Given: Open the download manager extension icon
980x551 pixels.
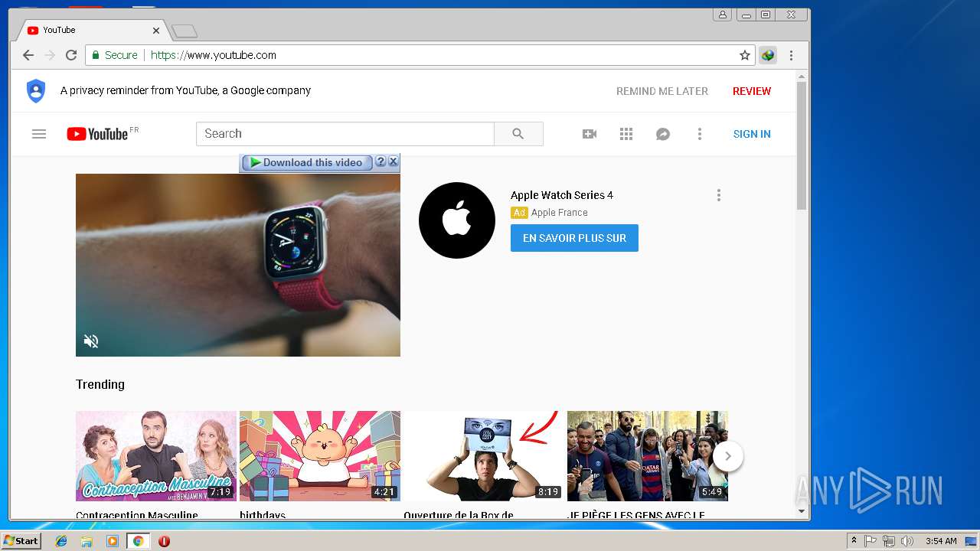Looking at the screenshot, I should (x=768, y=55).
